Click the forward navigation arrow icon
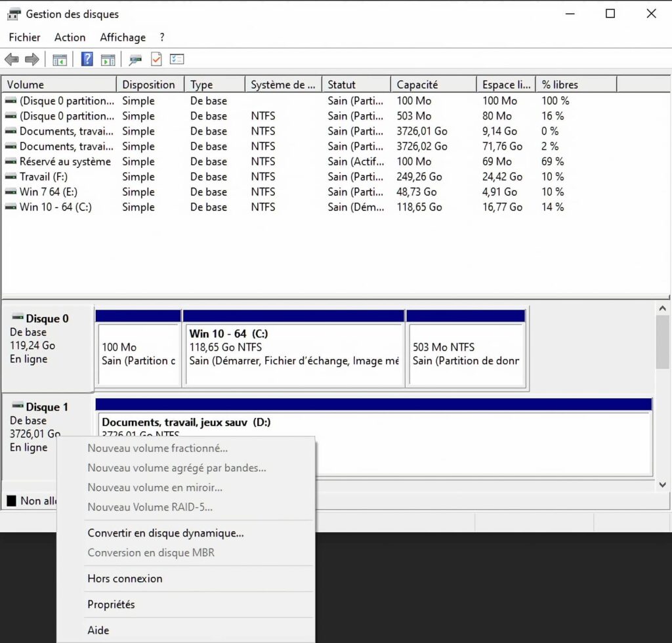This screenshot has width=672, height=643. [30, 59]
